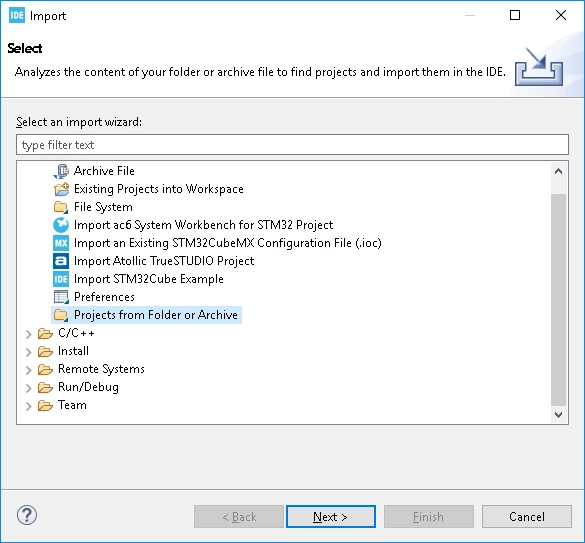Screen dimensions: 585x543
Task: Expand the Team category
Action: (28, 406)
